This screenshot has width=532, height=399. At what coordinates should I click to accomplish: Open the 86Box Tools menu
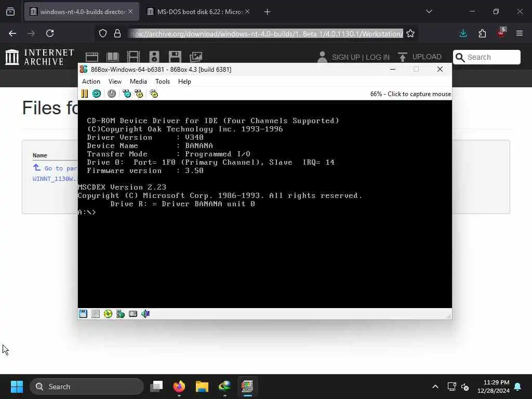coord(163,82)
